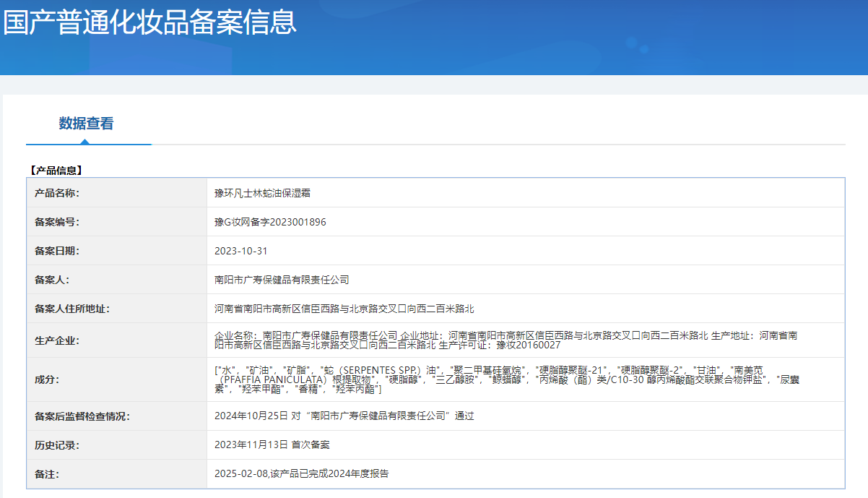Click the 产品名称 row label
This screenshot has height=498, width=868.
pos(57,193)
